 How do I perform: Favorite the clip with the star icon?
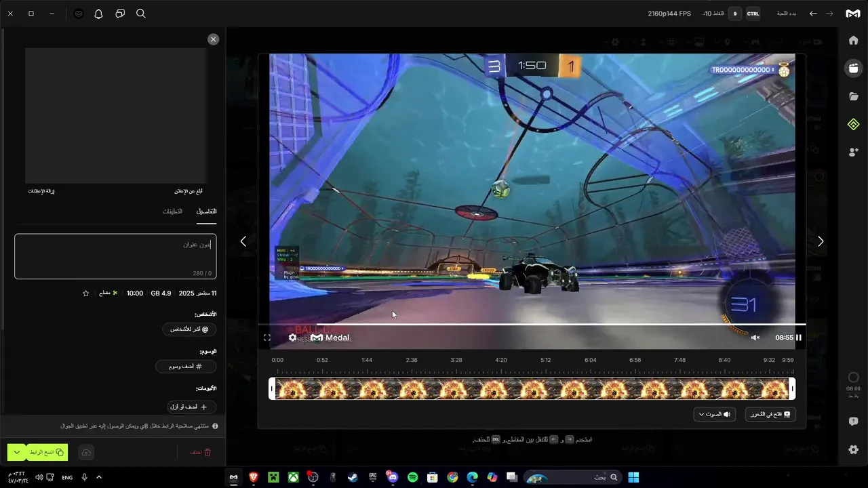85,293
